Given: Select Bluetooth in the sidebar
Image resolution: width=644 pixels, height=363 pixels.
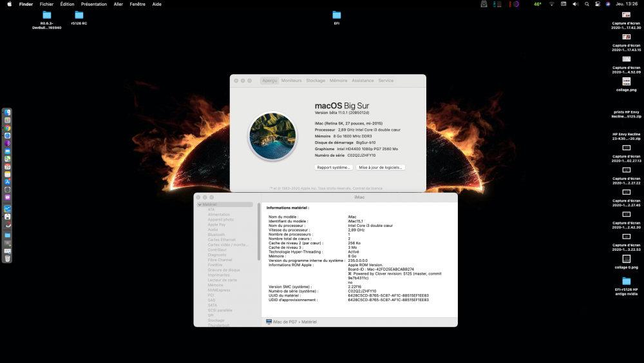Looking at the screenshot, I should click(x=216, y=235).
